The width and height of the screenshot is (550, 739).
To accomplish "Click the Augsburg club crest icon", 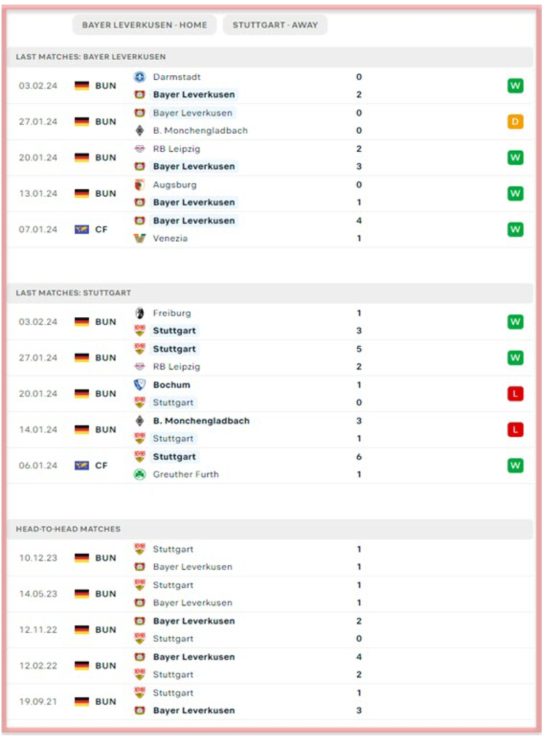I will [x=140, y=185].
